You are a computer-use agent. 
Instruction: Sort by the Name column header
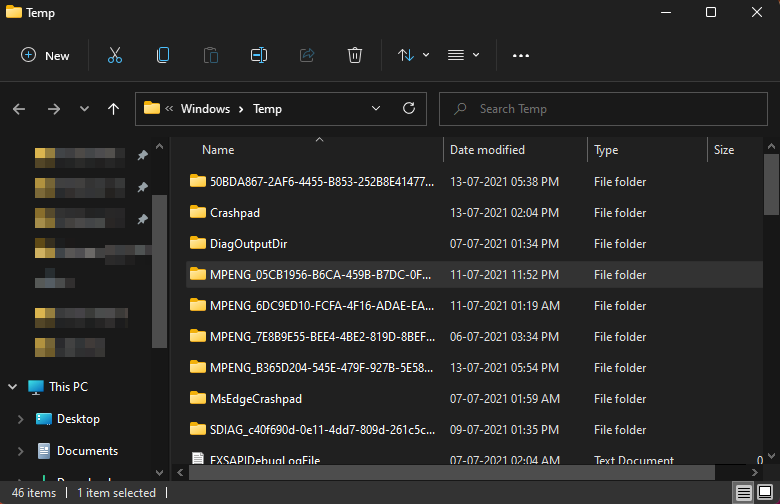[218, 150]
